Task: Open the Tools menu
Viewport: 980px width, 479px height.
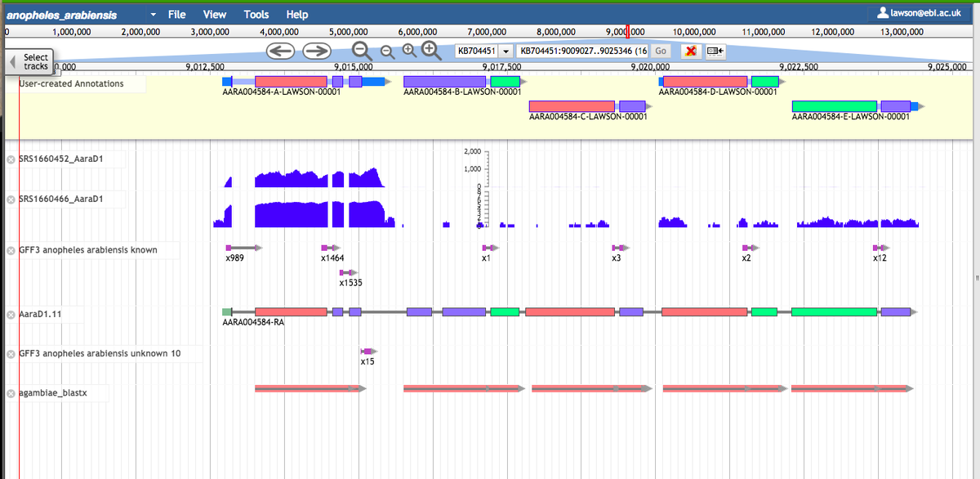Action: 256,14
